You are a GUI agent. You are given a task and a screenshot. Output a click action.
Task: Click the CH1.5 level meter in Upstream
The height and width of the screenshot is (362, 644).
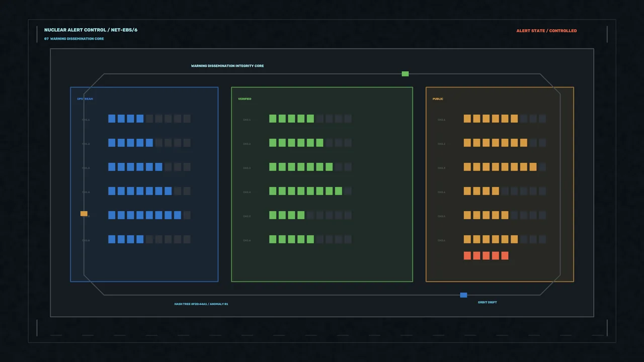149,215
